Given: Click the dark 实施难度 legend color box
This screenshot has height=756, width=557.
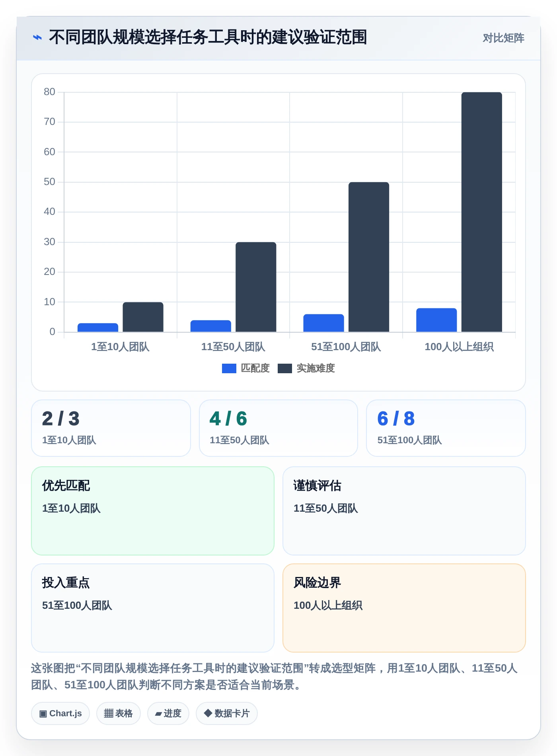Looking at the screenshot, I should (x=285, y=368).
